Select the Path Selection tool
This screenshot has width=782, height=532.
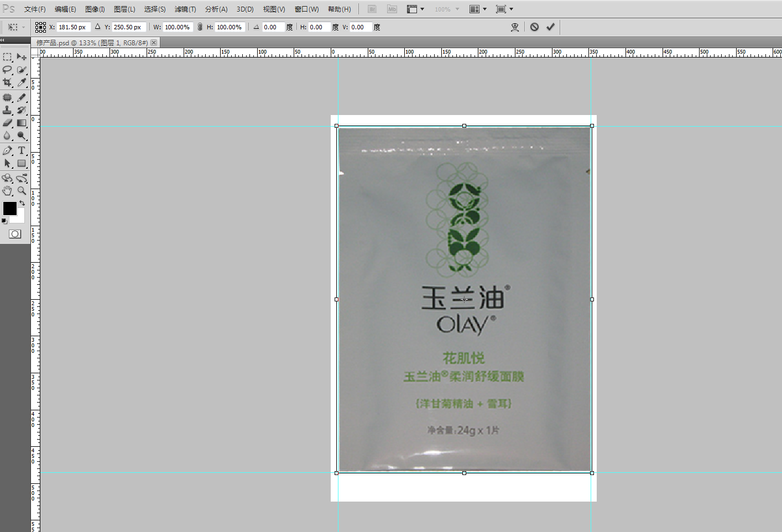[7, 163]
